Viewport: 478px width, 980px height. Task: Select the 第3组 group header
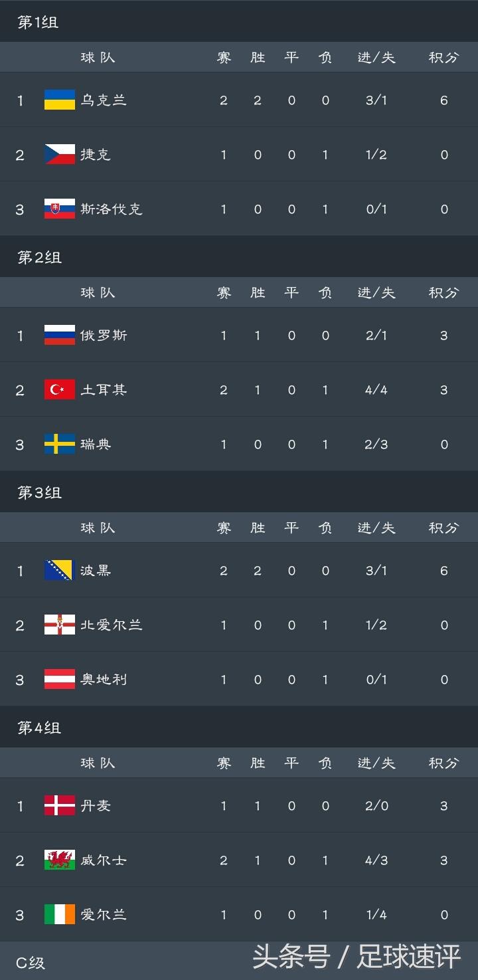click(x=39, y=493)
